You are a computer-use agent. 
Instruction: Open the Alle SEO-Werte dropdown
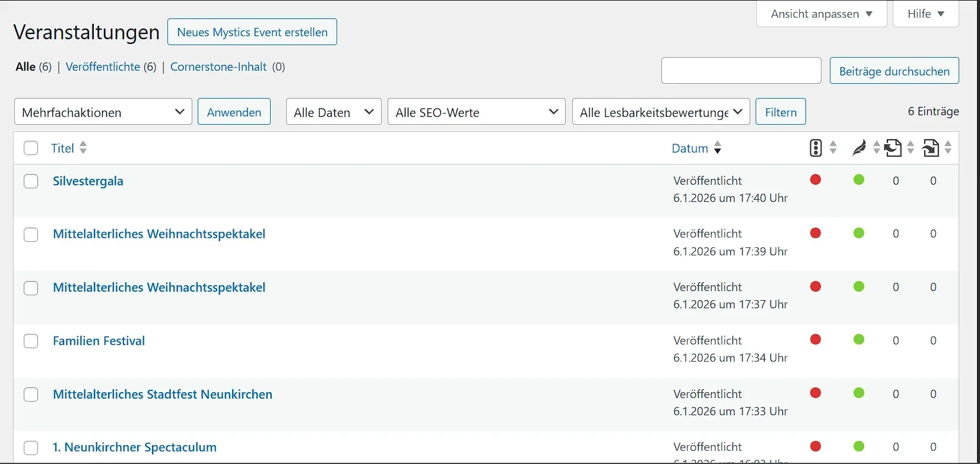click(477, 112)
